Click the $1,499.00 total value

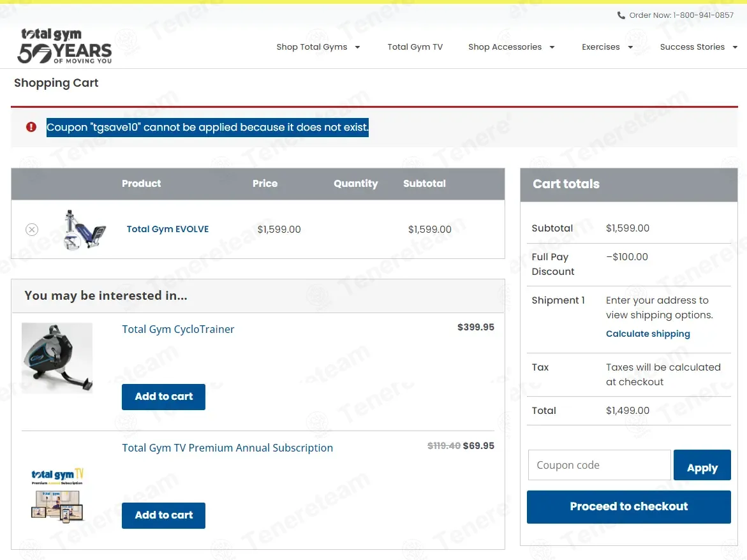pos(628,411)
